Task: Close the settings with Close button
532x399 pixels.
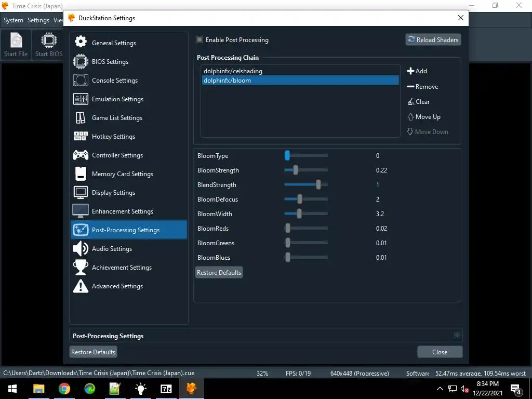Action: pos(440,352)
